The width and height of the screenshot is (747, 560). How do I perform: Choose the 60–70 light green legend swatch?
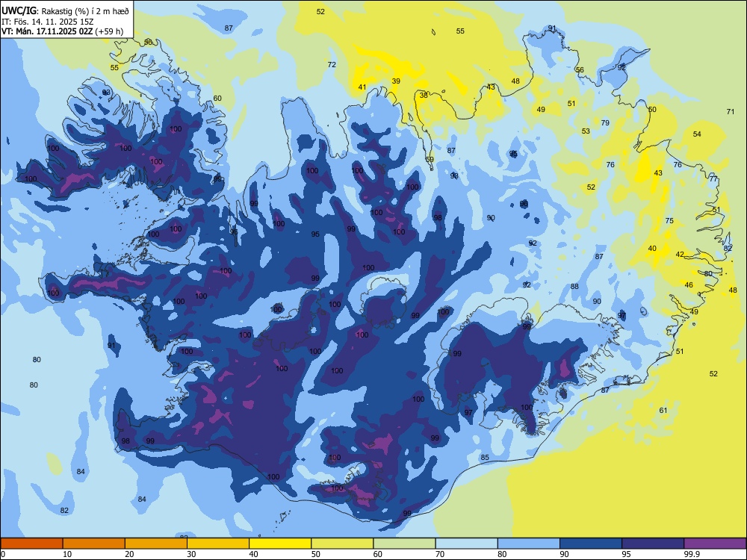coord(404,544)
